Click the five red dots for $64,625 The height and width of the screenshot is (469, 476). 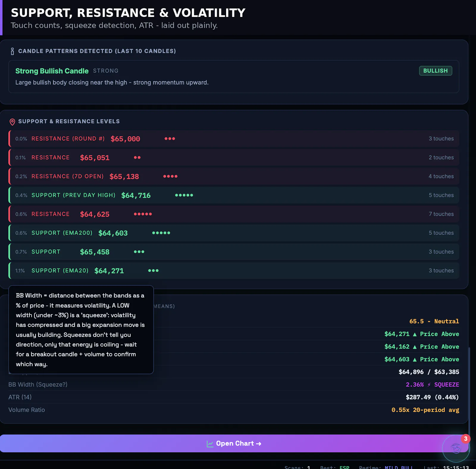point(143,214)
